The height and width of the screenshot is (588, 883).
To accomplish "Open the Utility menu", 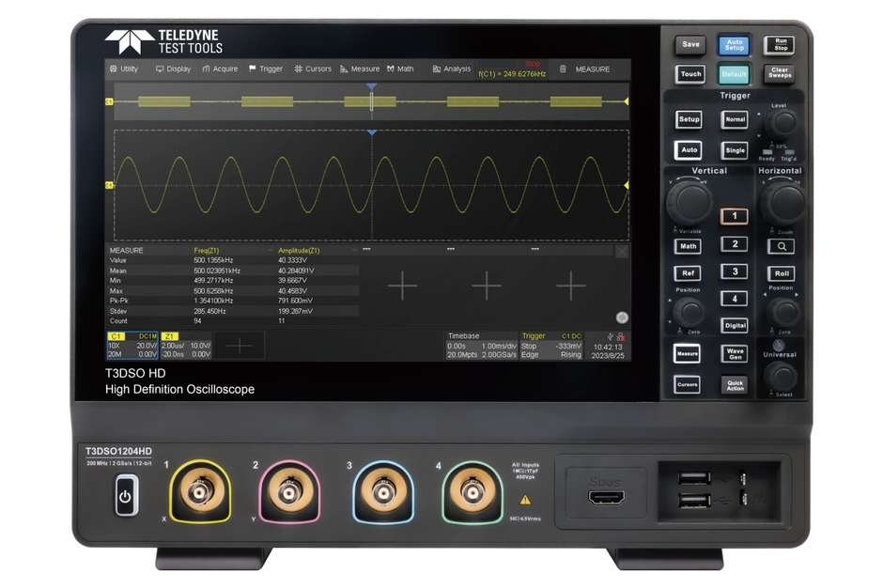I will click(123, 69).
